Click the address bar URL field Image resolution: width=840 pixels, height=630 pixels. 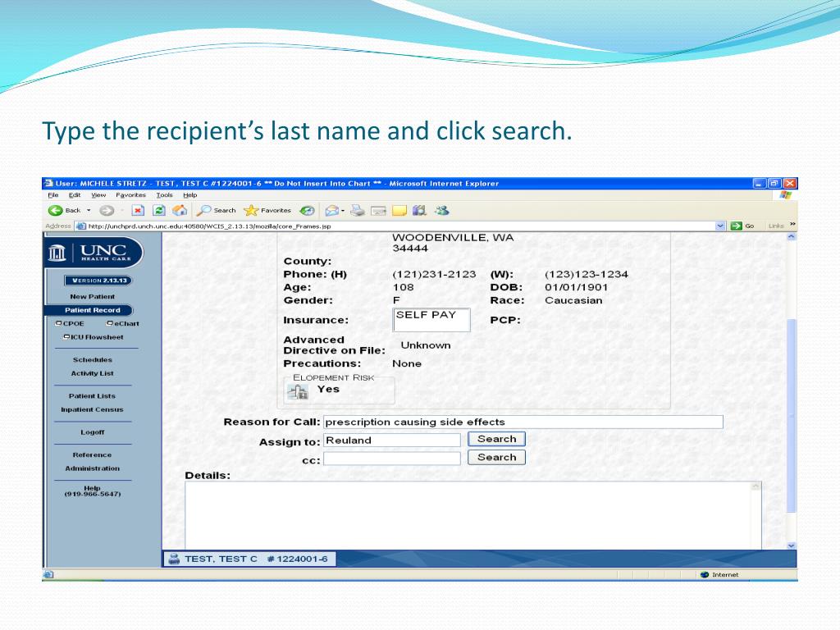point(396,226)
